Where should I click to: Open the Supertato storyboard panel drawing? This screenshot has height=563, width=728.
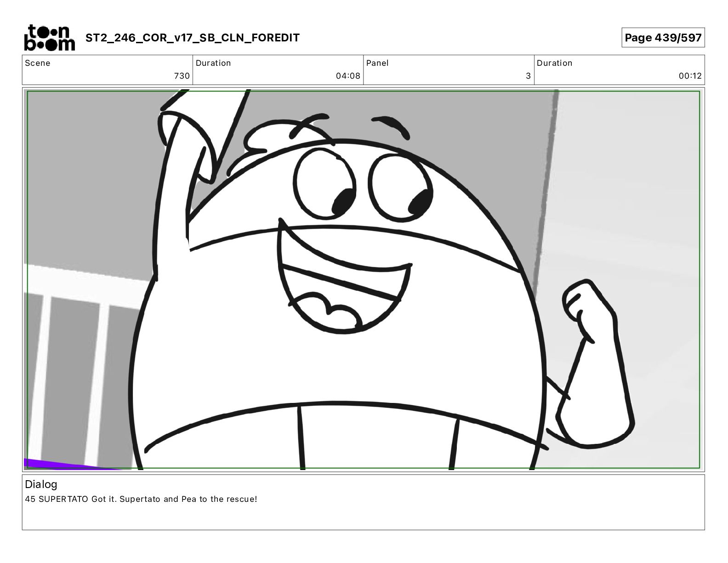click(x=363, y=279)
